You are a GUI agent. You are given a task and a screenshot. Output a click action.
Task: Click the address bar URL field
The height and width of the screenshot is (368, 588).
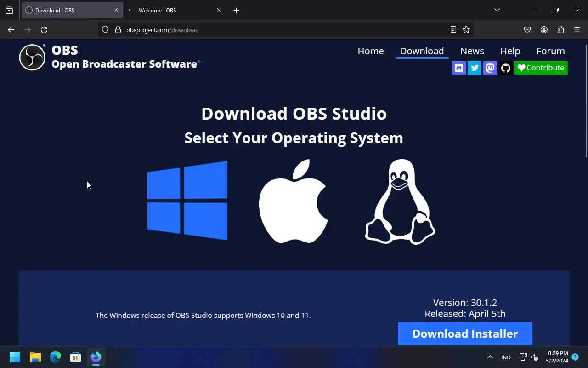pos(285,30)
